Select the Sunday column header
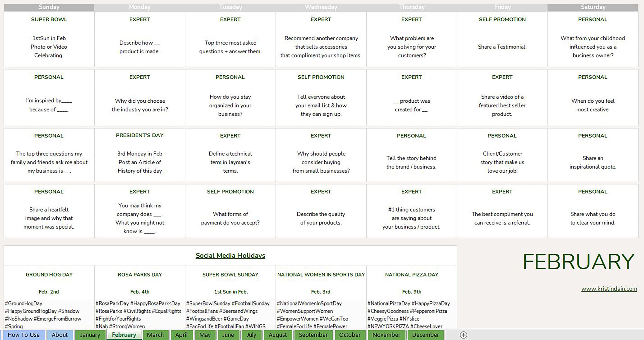 (49, 7)
